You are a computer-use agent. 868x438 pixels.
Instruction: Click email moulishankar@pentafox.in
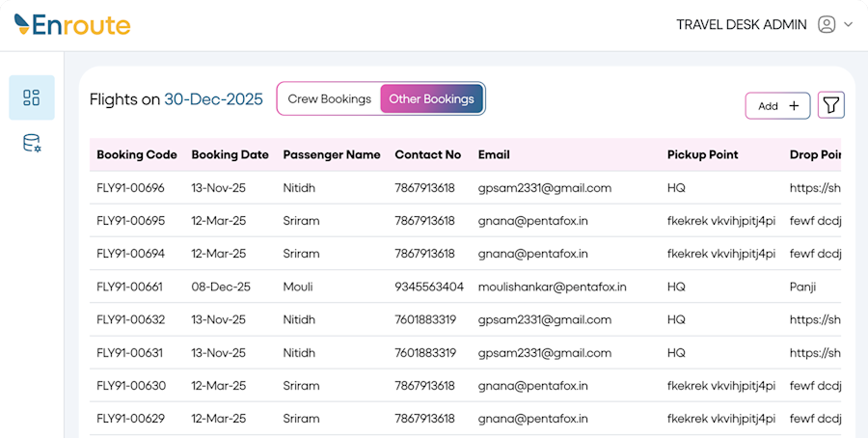(x=553, y=287)
